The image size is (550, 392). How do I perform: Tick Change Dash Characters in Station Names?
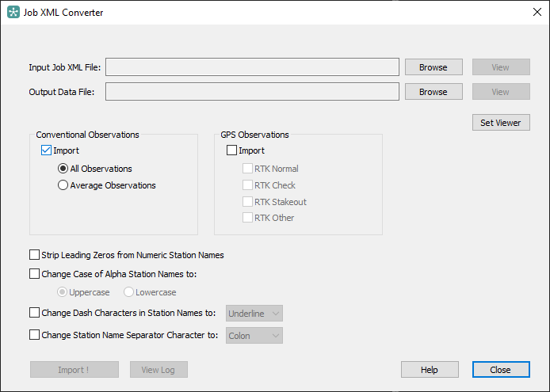tap(34, 312)
